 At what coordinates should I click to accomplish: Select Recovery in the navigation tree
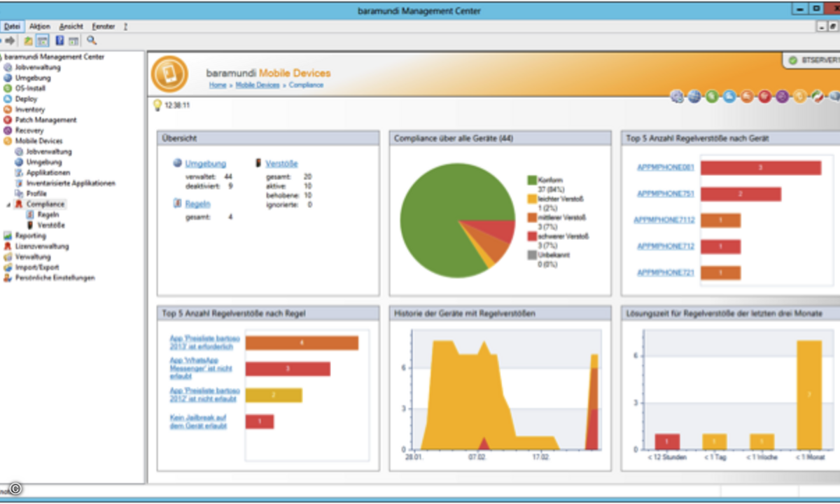[29, 130]
